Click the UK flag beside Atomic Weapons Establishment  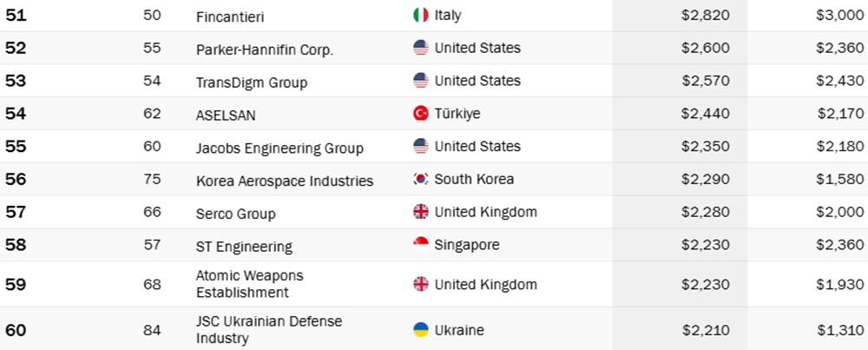click(421, 284)
